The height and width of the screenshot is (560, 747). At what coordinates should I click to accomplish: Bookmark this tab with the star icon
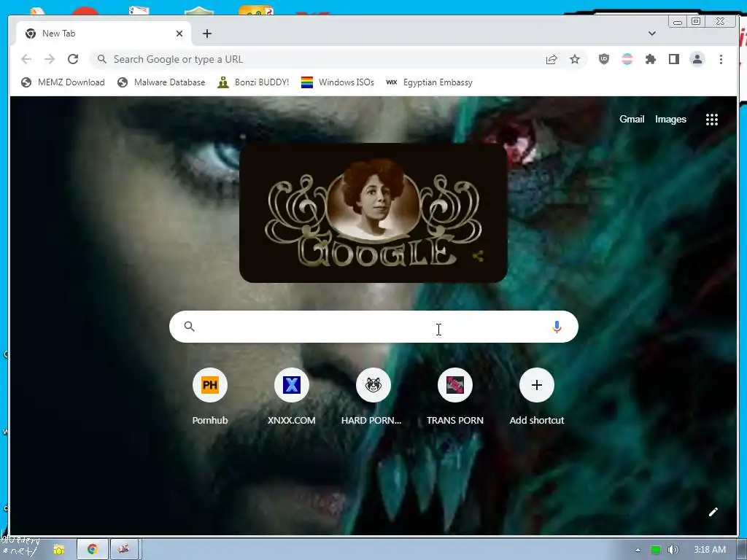coord(575,59)
